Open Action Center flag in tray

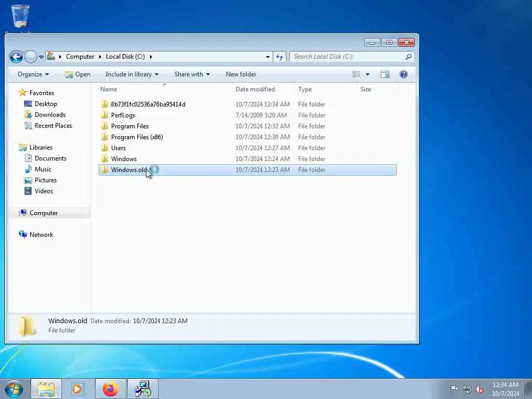[454, 389]
